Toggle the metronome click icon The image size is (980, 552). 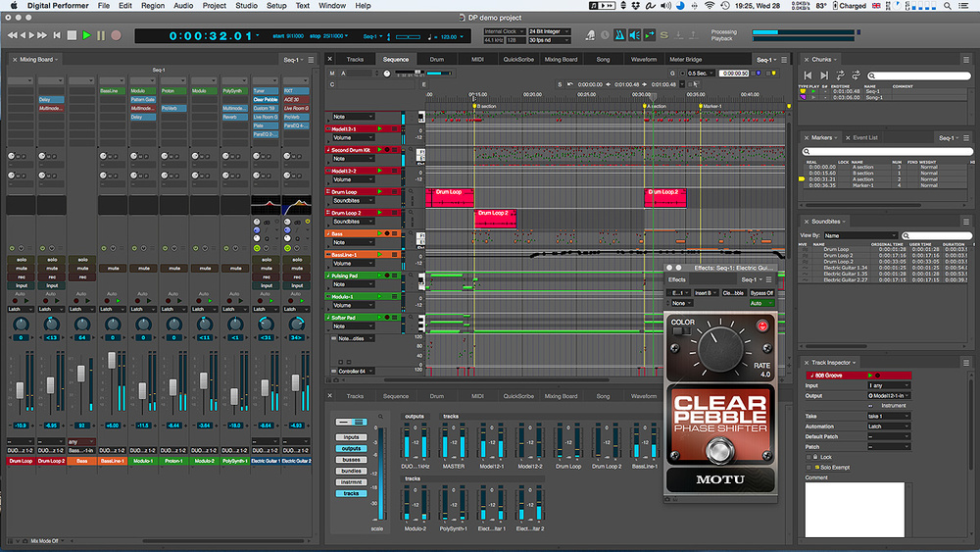[618, 35]
